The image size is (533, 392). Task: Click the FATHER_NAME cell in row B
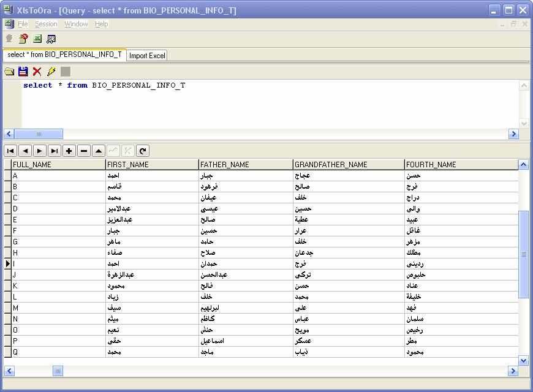coord(246,187)
